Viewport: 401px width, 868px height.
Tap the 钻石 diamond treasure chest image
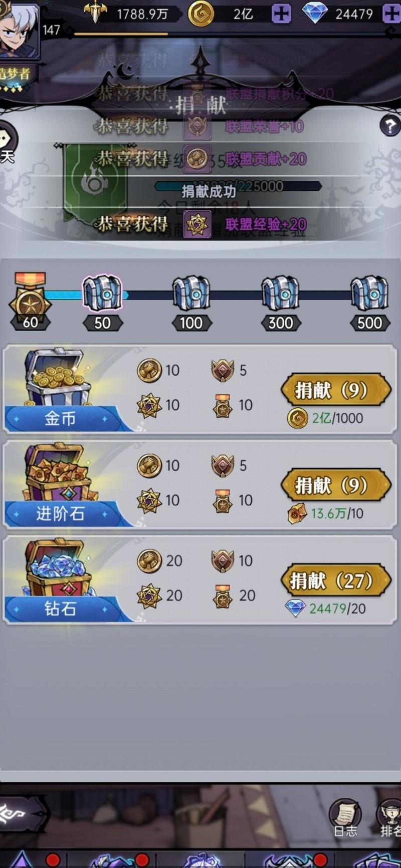point(59,568)
